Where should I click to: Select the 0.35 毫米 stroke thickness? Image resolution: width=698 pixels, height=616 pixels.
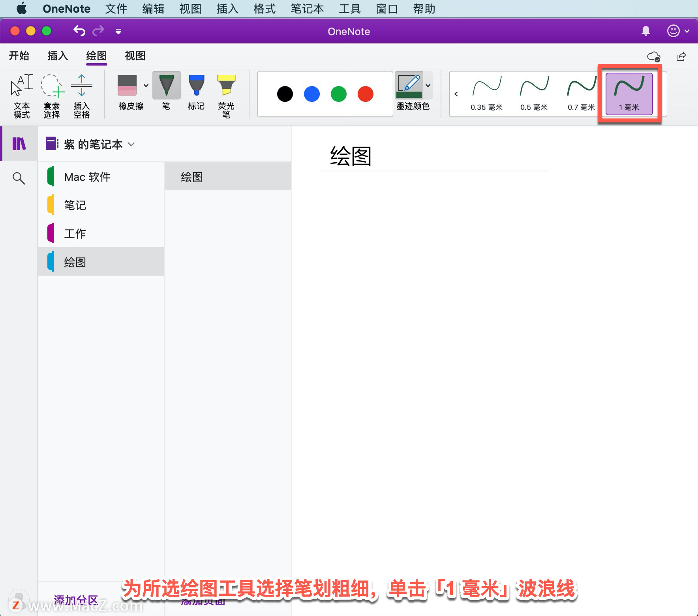[486, 94]
